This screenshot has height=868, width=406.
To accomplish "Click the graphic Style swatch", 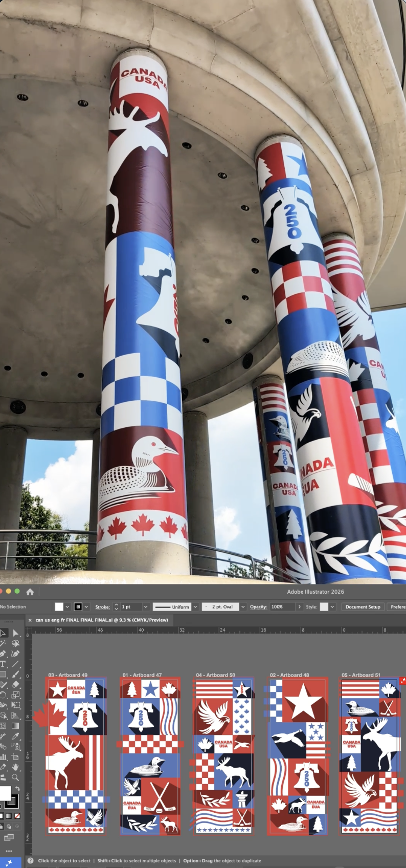I will click(324, 607).
